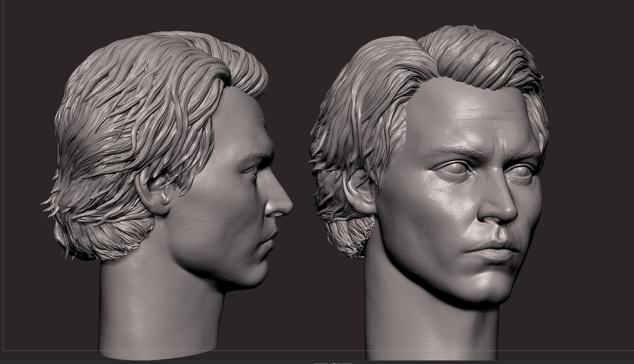Open the bottom tray divider arrows
This screenshot has height=364, width=634.
(333, 363)
